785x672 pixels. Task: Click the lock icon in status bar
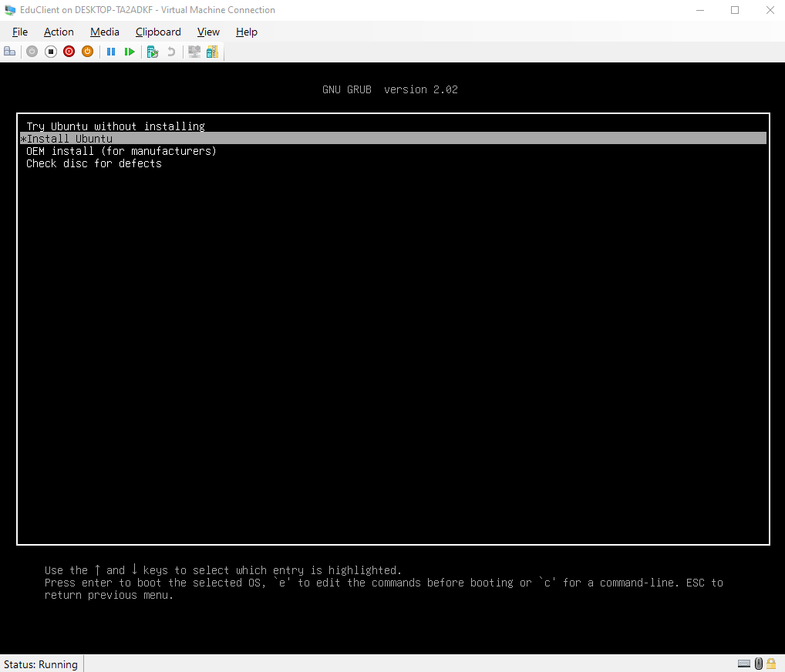pyautogui.click(x=771, y=664)
